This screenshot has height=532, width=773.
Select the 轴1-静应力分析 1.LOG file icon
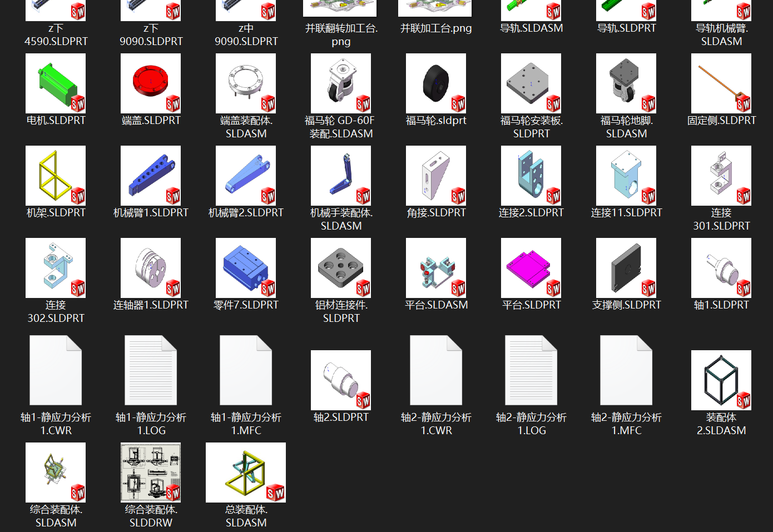click(x=151, y=370)
